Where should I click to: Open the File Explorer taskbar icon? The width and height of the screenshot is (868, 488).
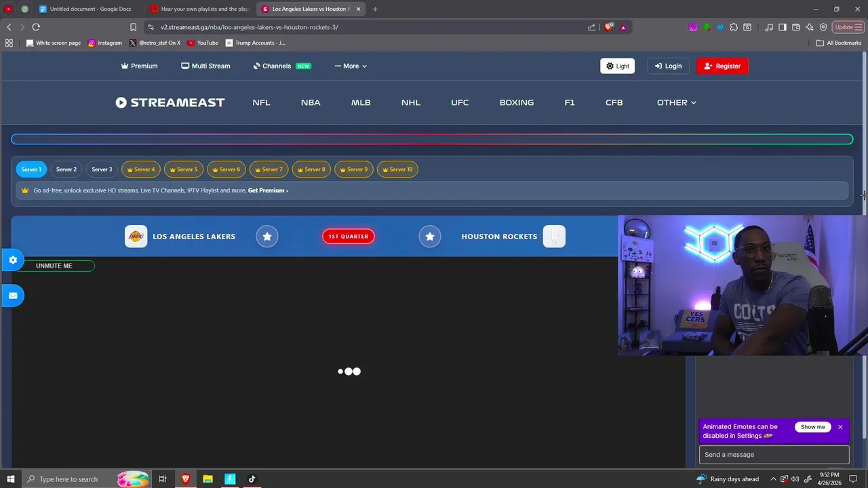point(208,479)
